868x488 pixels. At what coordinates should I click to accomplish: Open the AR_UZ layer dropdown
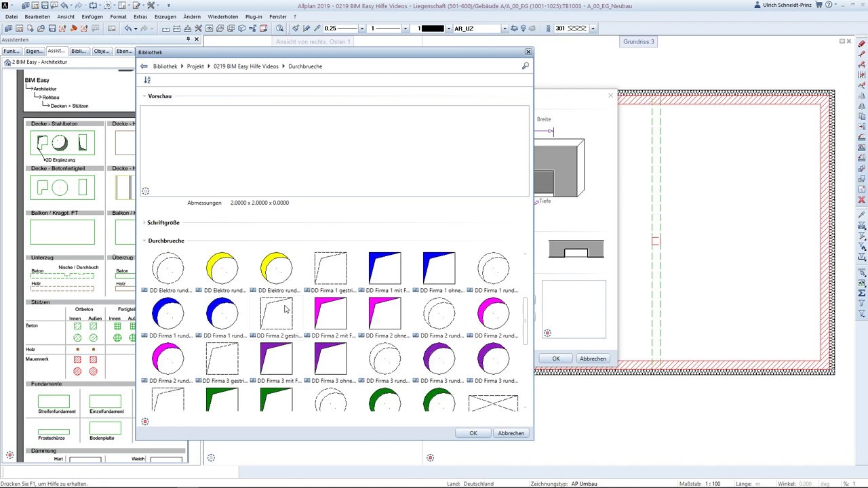505,28
